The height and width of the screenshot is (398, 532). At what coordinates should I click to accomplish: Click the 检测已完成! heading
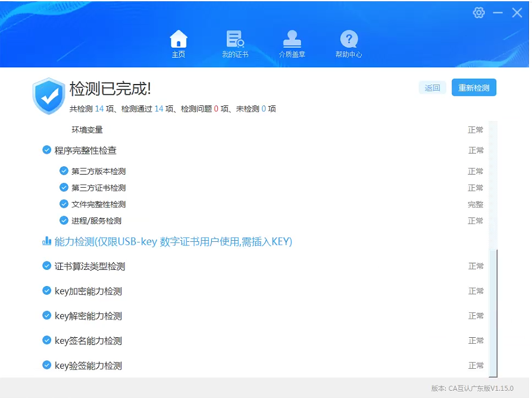click(x=110, y=89)
